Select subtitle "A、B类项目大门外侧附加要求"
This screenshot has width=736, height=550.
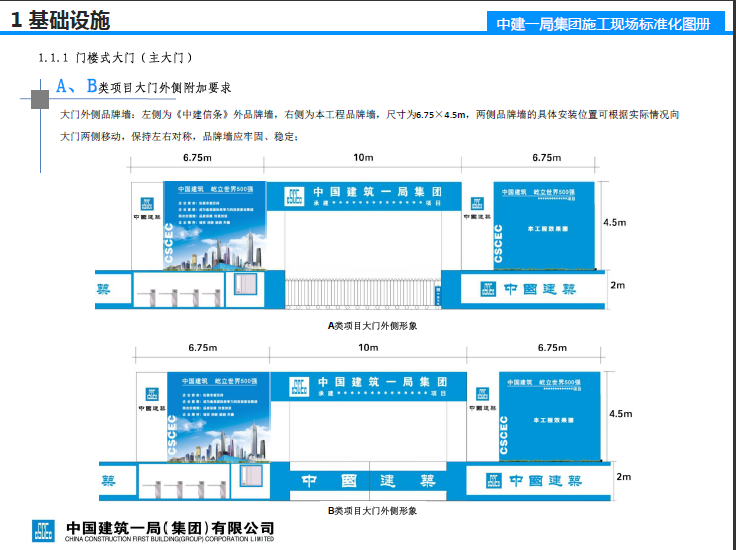(x=143, y=87)
